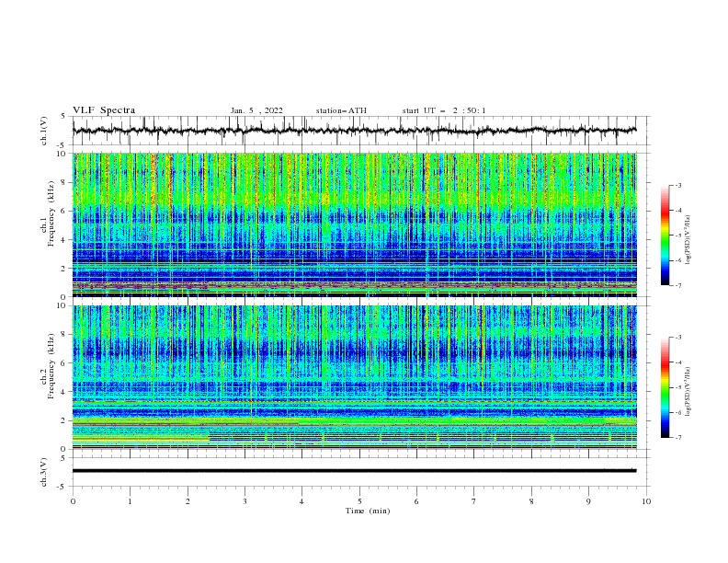Click the "station=ATH" header label
Screen dimensions: 728x563
341,110
